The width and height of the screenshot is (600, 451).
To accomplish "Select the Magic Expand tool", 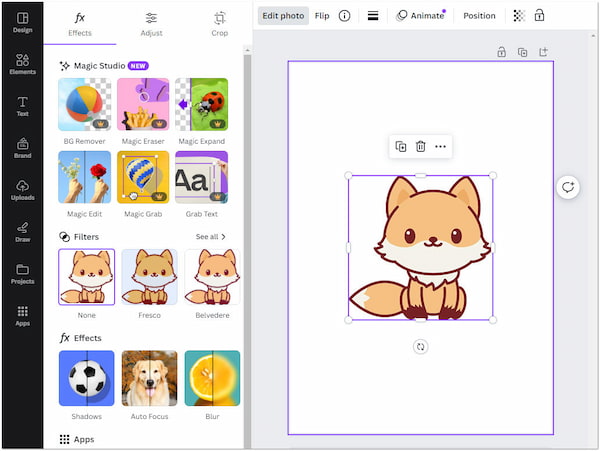I will tap(202, 104).
